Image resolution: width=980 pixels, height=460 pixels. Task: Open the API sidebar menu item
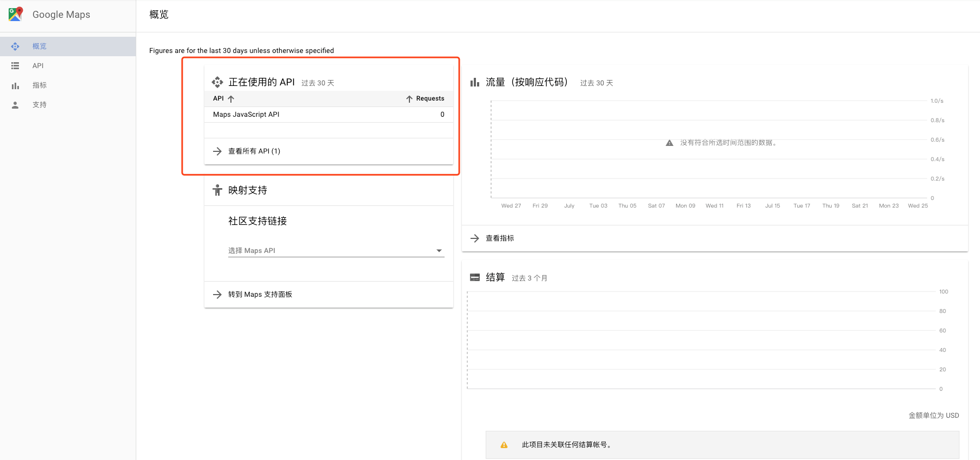[68, 66]
